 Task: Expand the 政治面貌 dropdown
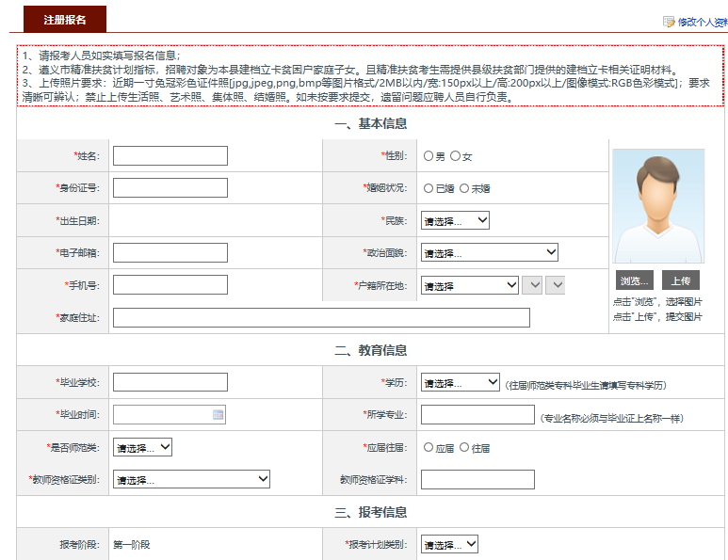tap(489, 253)
